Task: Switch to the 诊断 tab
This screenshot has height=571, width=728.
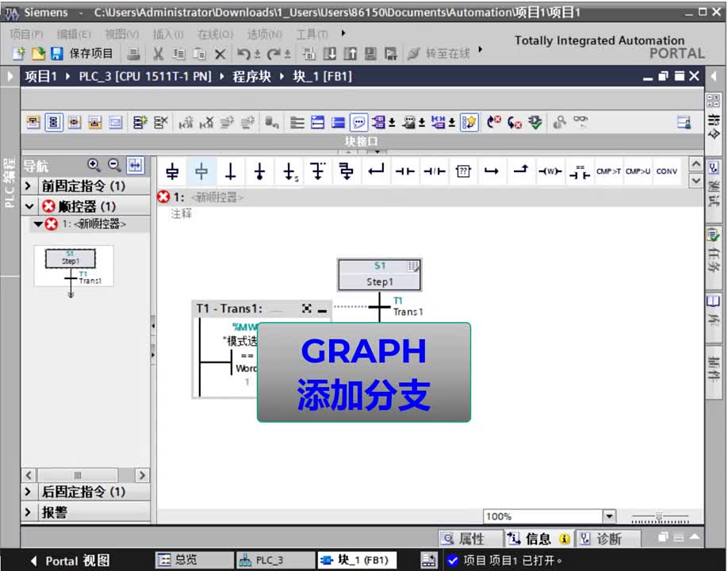Action: pos(608,538)
